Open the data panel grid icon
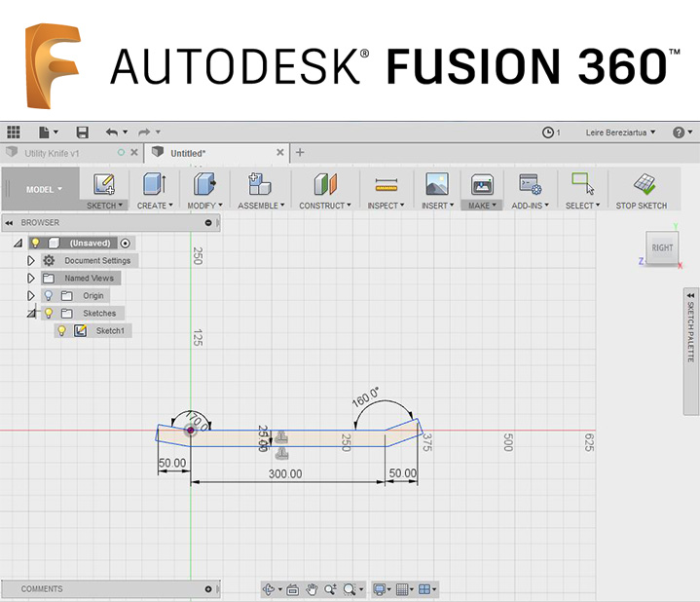This screenshot has height=602, width=700. [x=14, y=132]
